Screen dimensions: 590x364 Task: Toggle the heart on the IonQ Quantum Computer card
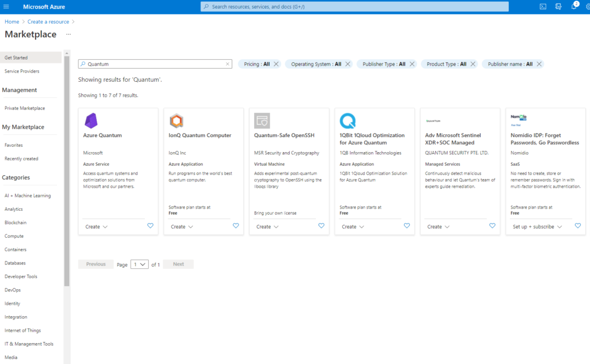[236, 226]
